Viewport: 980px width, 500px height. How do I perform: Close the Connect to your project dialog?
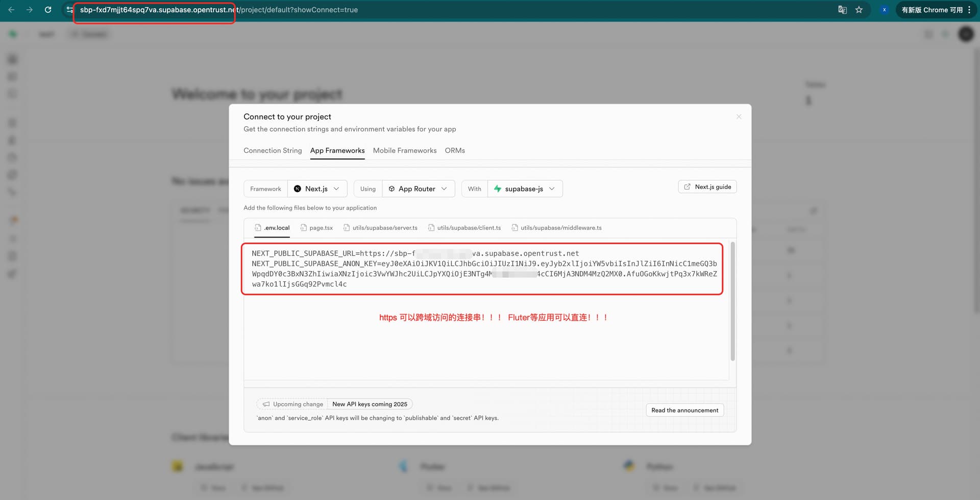(x=739, y=117)
